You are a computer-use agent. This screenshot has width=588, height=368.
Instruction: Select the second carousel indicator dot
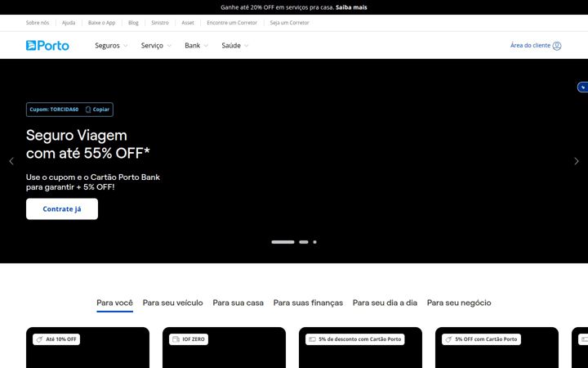pyautogui.click(x=303, y=242)
